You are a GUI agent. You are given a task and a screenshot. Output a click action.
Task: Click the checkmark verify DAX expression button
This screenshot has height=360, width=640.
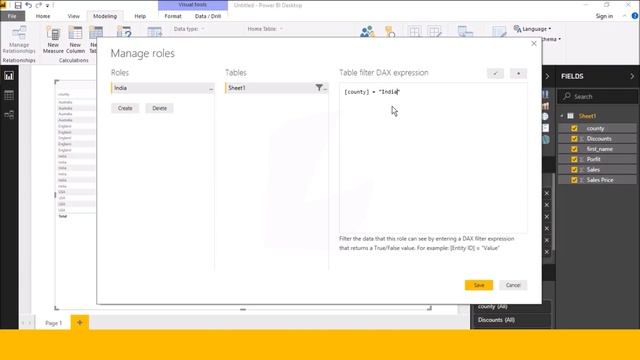[x=495, y=73]
